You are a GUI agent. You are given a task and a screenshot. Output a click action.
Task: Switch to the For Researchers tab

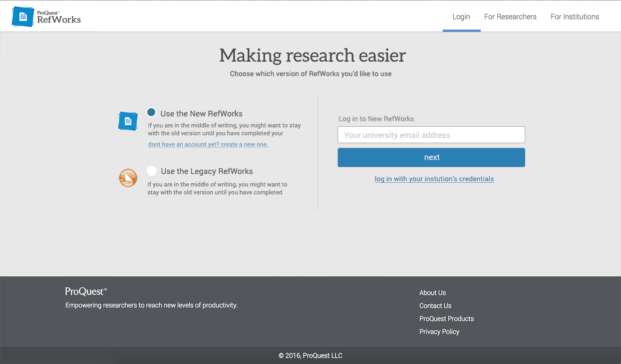(x=510, y=17)
